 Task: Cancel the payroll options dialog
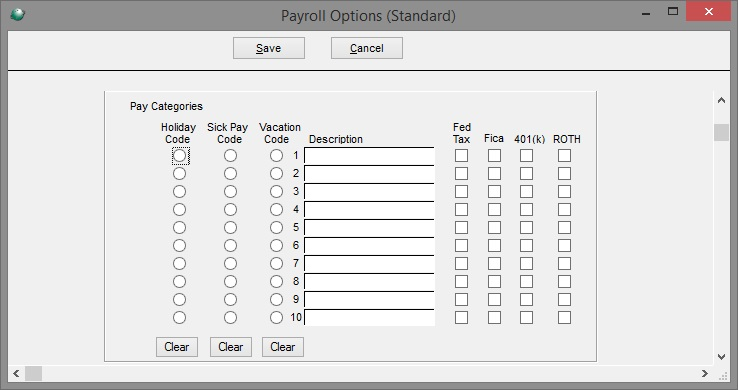[x=367, y=48]
